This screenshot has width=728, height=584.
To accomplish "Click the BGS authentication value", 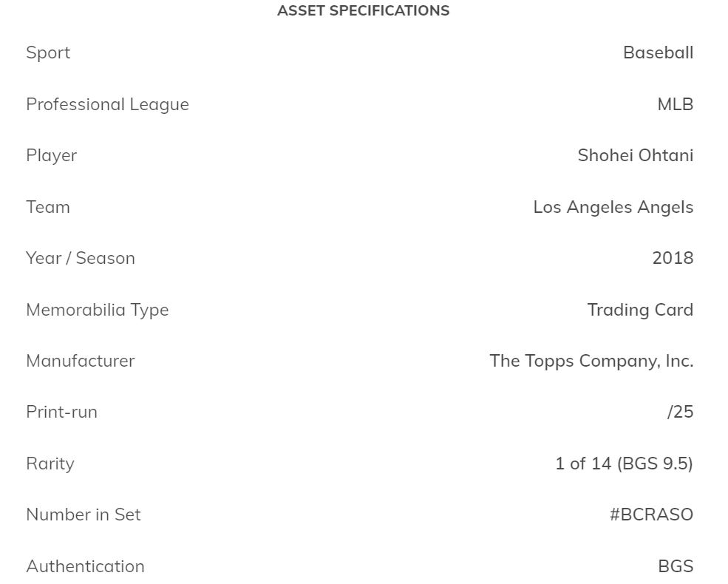I will pyautogui.click(x=675, y=566).
